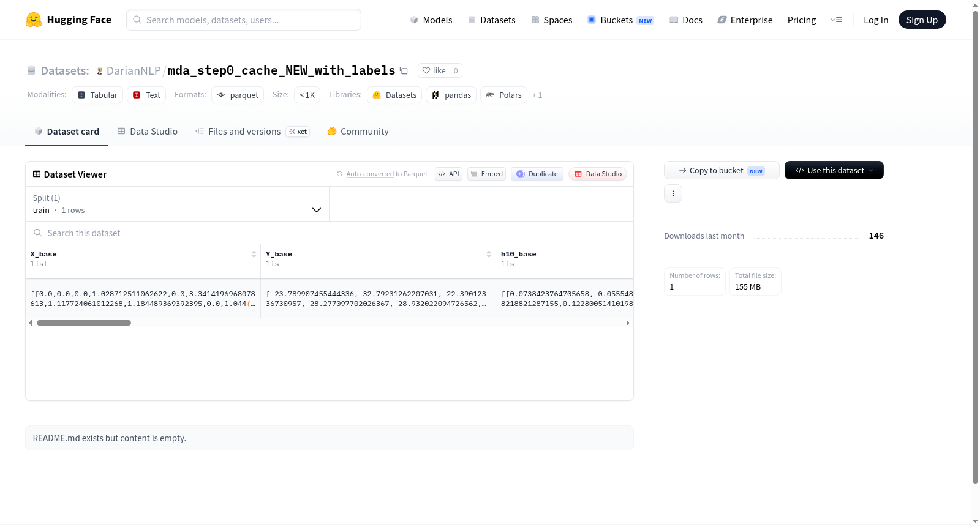Image resolution: width=980 pixels, height=527 pixels.
Task: Click the downloads count 146
Action: [x=876, y=236]
